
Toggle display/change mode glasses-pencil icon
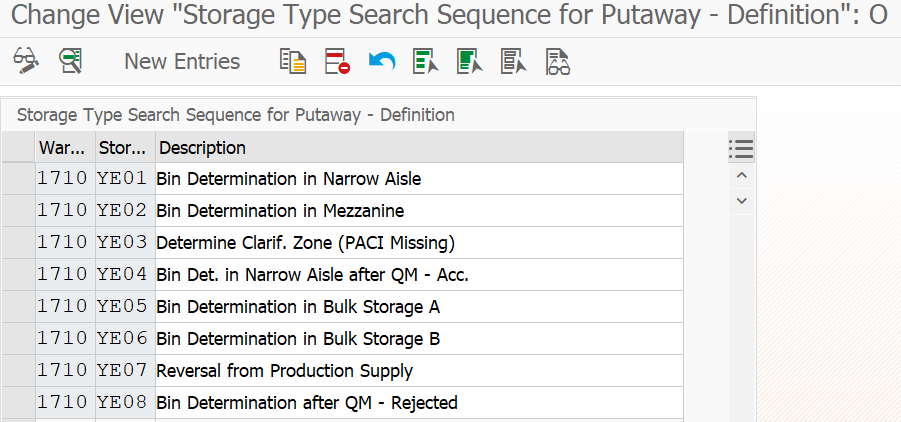pos(26,61)
